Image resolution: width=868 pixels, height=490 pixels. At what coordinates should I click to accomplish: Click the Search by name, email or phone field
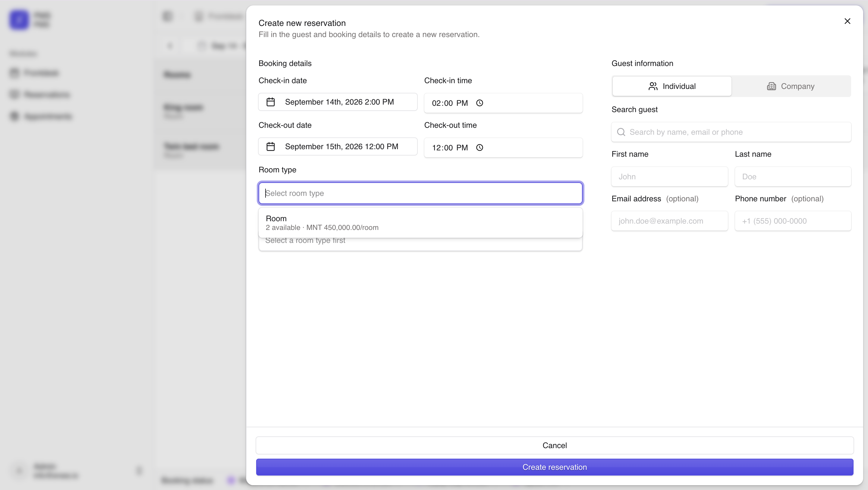(x=731, y=132)
